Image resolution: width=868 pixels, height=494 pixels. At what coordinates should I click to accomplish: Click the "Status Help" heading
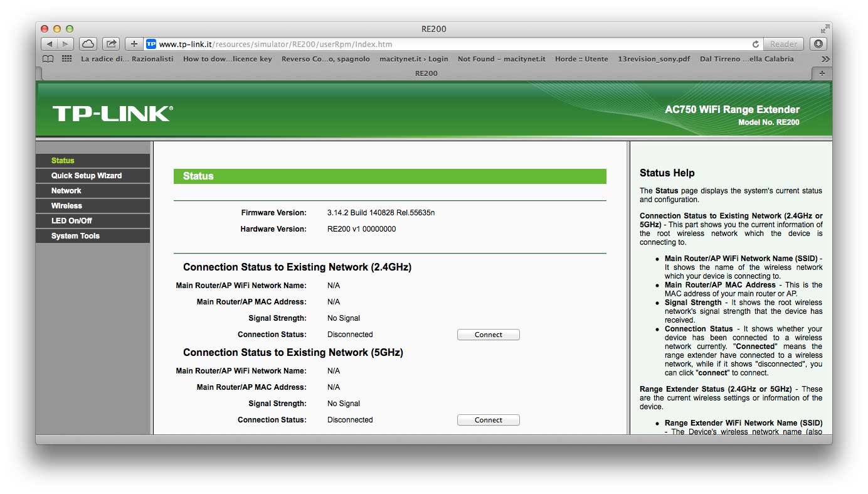click(x=667, y=173)
